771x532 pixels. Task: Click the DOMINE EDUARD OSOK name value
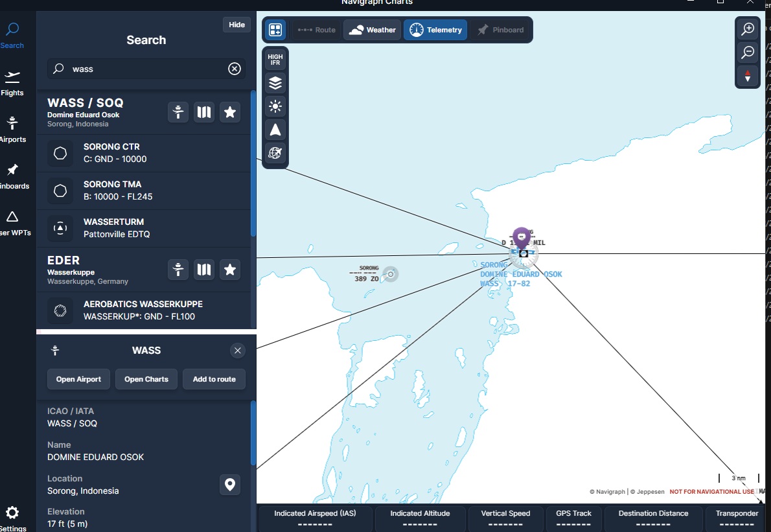coord(95,457)
